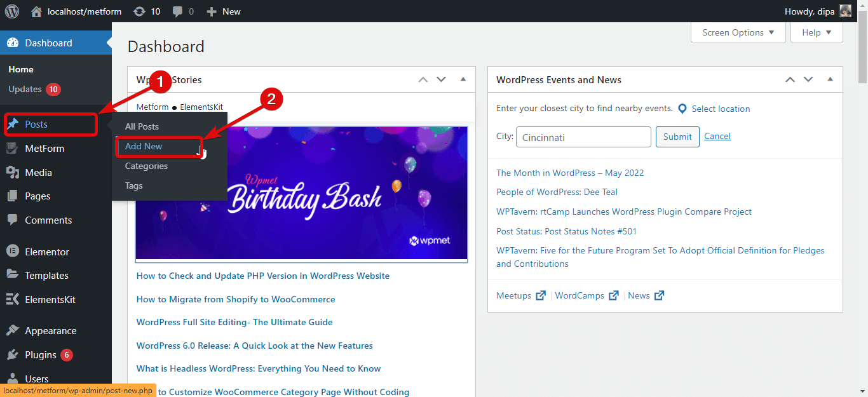Screen dimensions: 868x397
Task: Click the Pages sidebar icon
Action: (13, 196)
